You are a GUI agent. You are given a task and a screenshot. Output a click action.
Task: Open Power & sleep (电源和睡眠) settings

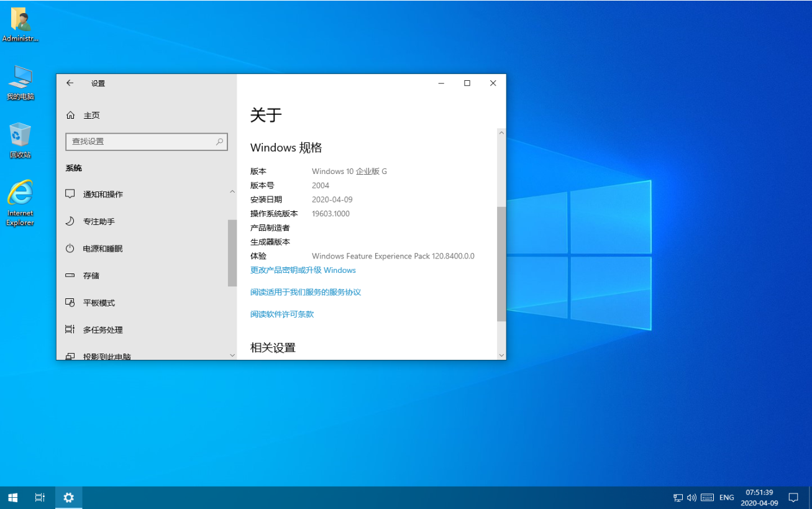(x=103, y=249)
